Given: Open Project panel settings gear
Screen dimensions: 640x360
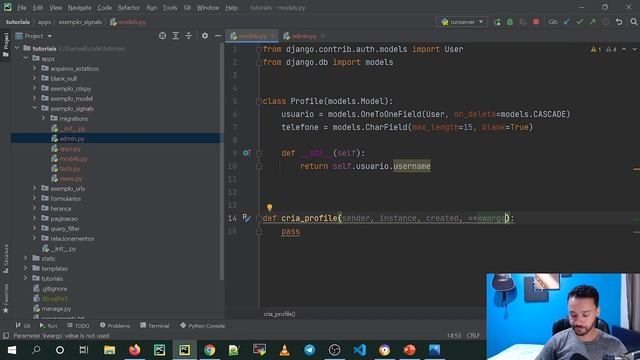Looking at the screenshot, I should coord(205,36).
